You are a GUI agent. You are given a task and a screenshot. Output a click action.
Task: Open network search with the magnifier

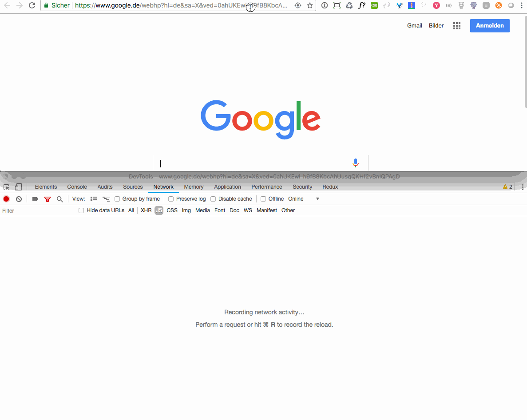pos(60,199)
